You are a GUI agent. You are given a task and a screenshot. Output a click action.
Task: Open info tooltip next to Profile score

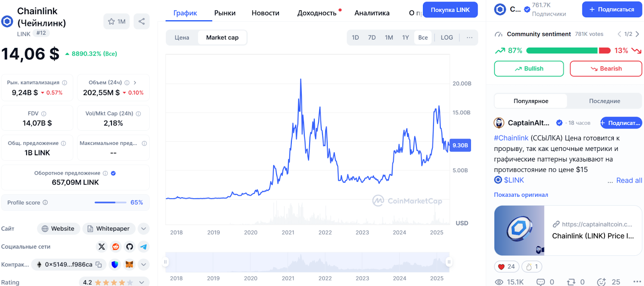click(45, 202)
